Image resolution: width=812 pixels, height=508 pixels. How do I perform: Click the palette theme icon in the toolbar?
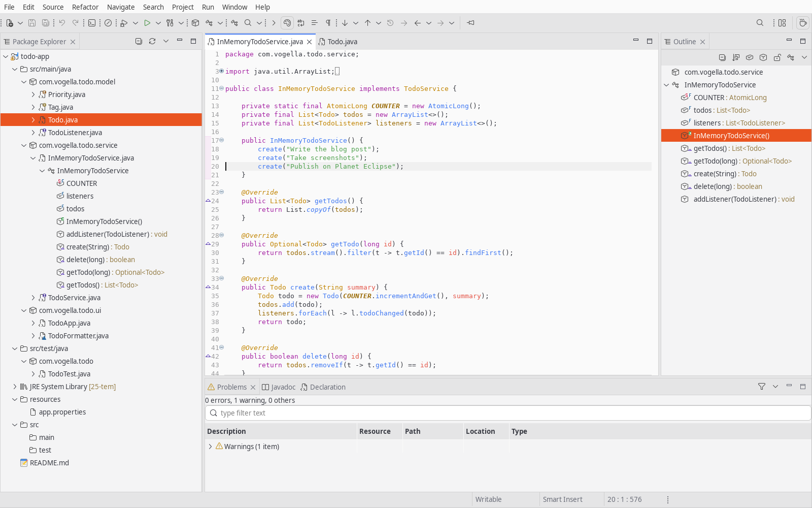pyautogui.click(x=287, y=23)
